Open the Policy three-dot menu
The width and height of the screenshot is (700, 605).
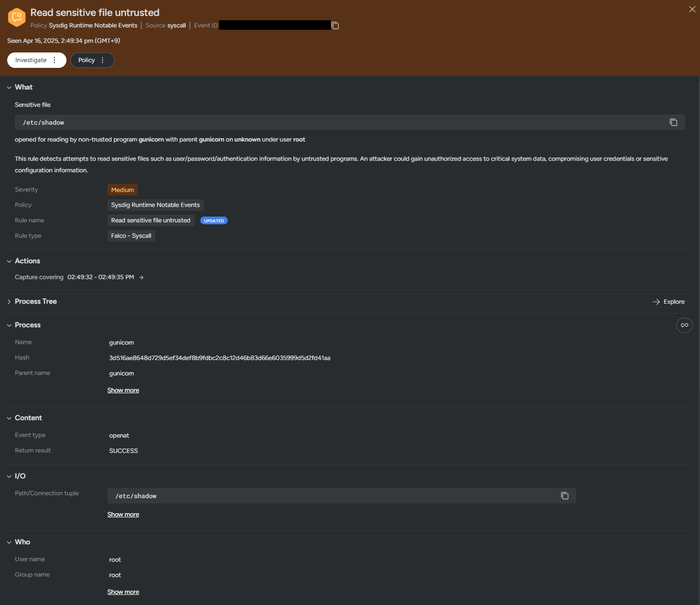103,60
